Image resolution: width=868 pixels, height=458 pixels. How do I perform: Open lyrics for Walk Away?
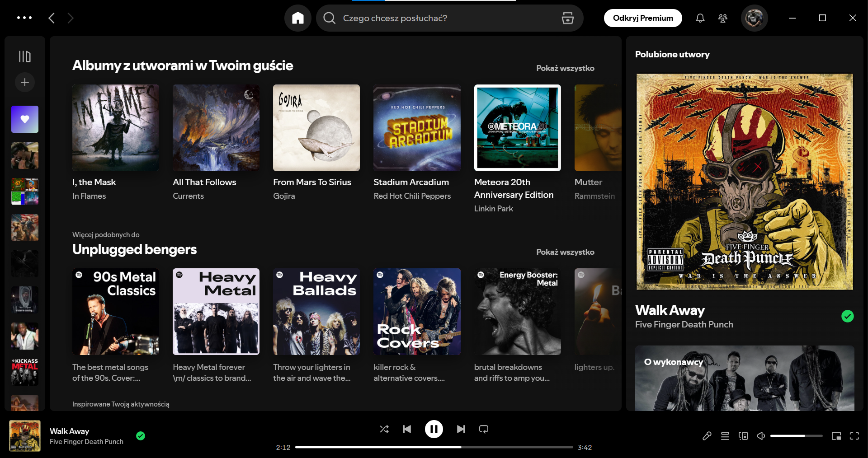point(707,436)
